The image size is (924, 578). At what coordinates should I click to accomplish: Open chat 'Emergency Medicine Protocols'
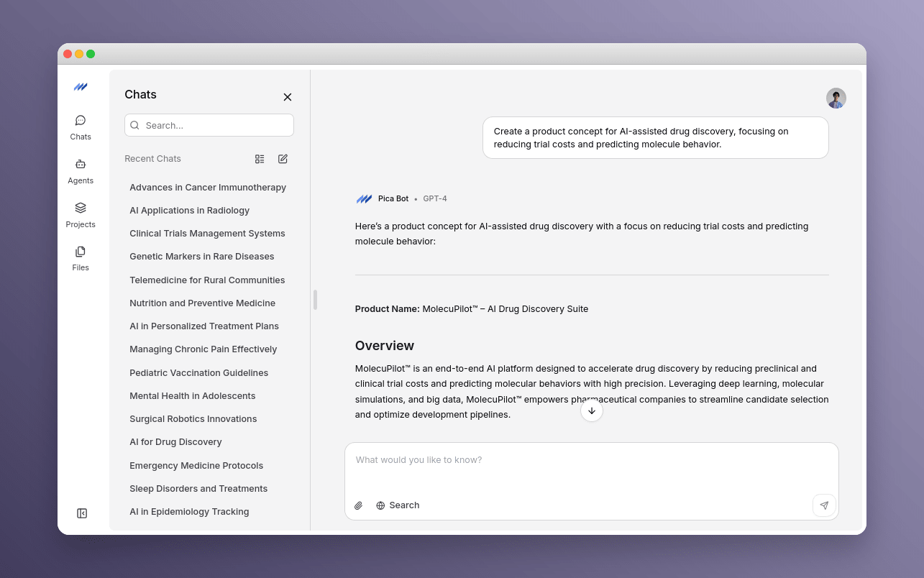(x=196, y=466)
